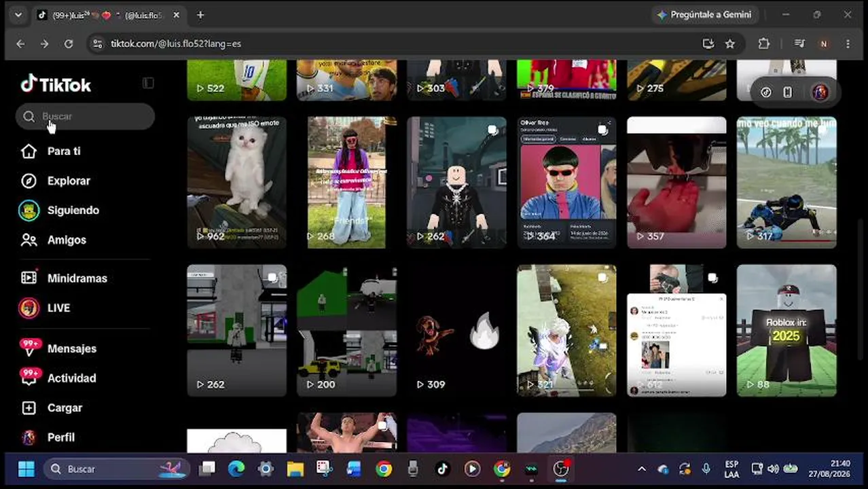The width and height of the screenshot is (868, 489).
Task: Install app icon in address bar
Action: [x=708, y=43]
